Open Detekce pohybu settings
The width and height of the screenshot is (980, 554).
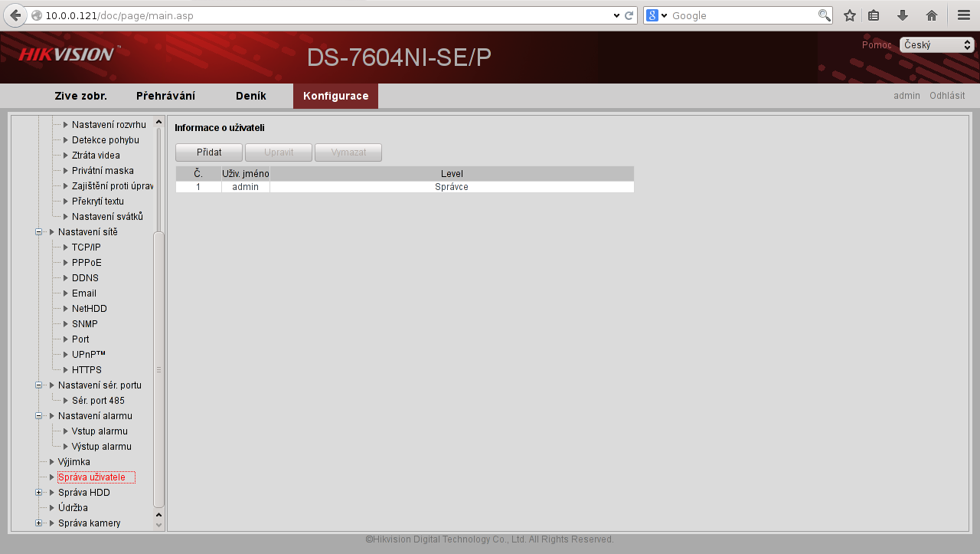point(106,140)
